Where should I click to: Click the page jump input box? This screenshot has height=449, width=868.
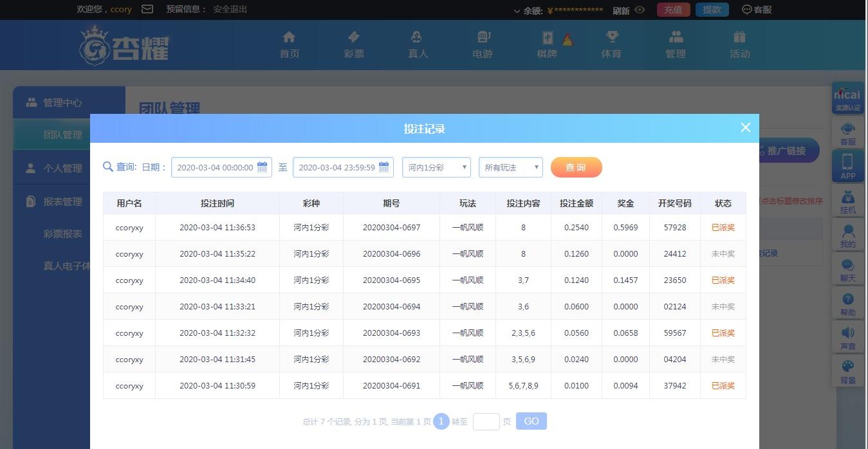tap(486, 421)
